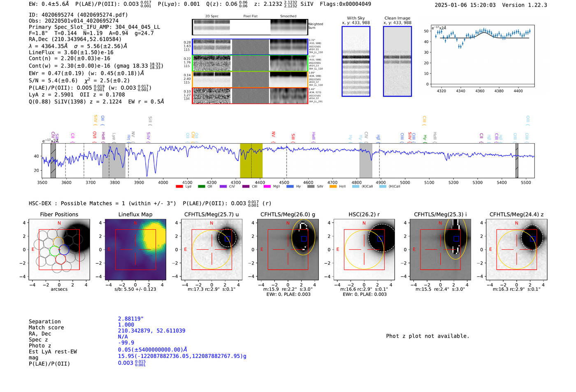
Task: Click the Est LyA rest-EW value
Action: click(152, 349)
